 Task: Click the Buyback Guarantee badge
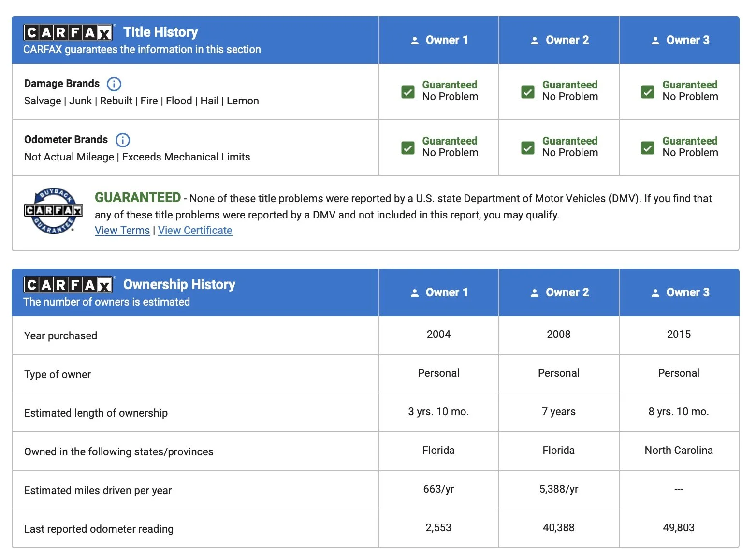[x=54, y=210]
